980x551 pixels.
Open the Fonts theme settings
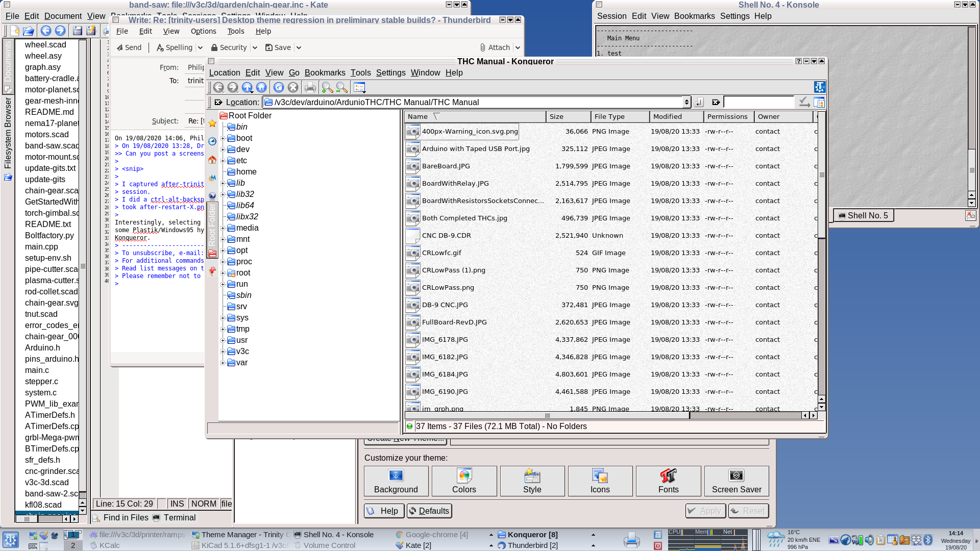(668, 481)
